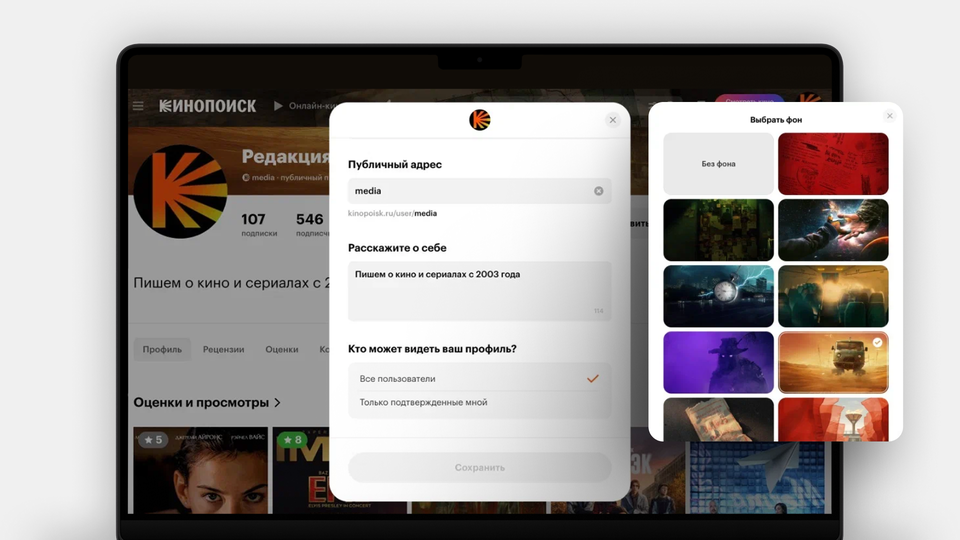
Task: Expand Оценки и просмотры section chevron
Action: tap(277, 403)
